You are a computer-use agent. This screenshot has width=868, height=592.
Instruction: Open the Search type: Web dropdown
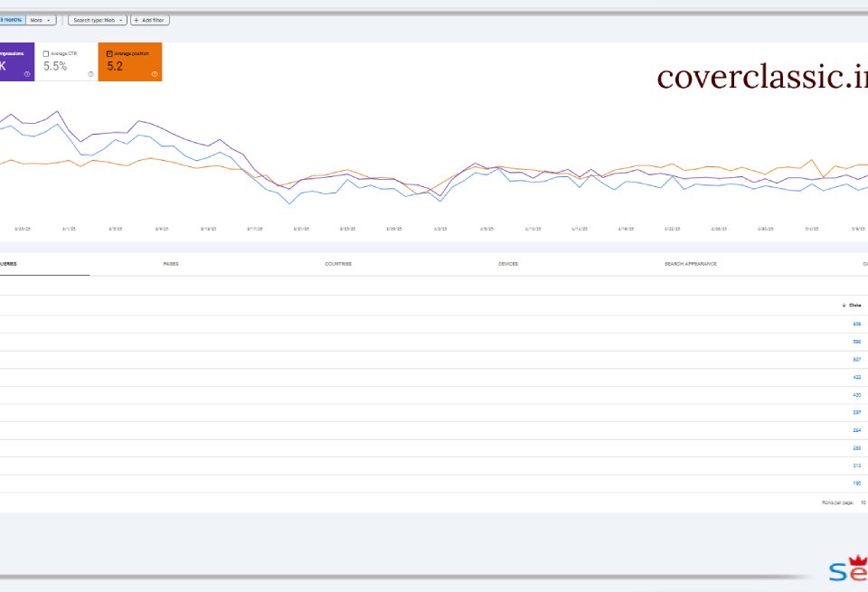coord(98,21)
